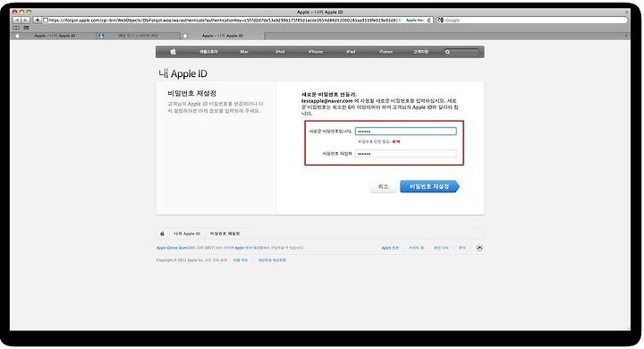Click the Google search field
Image resolution: width=644 pixels, height=349 pixels.
point(532,21)
